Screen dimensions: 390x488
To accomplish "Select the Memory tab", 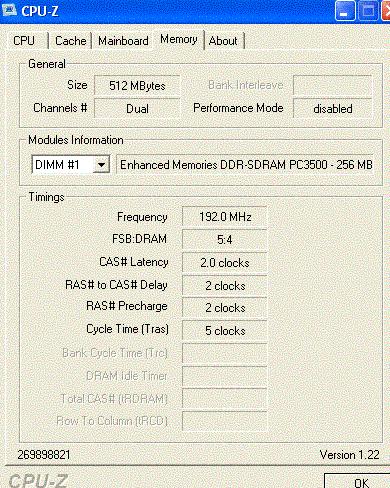I will (x=179, y=39).
